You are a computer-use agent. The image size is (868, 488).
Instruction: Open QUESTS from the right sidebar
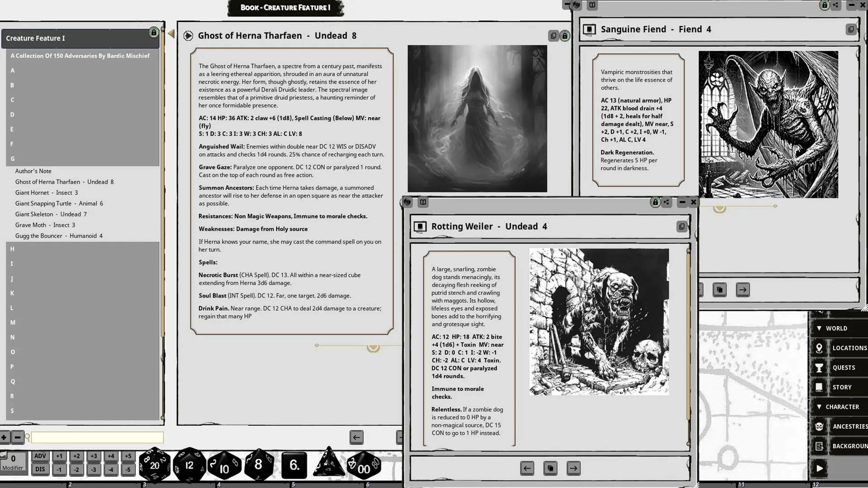[820, 367]
